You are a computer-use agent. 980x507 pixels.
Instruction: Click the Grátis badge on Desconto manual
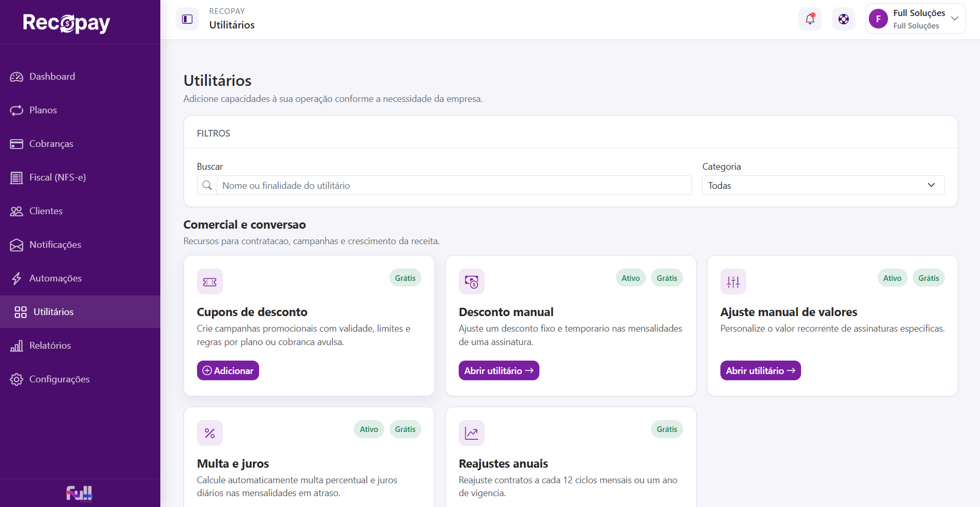tap(667, 278)
